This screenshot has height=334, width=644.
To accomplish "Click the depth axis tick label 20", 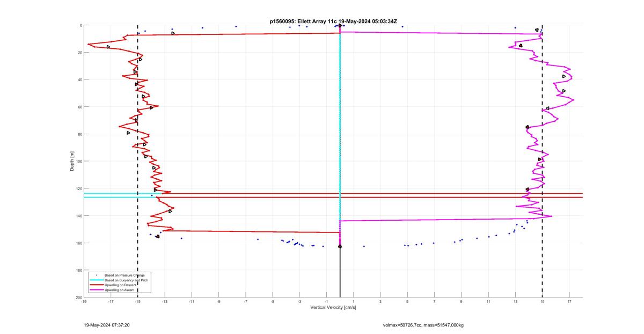I will point(79,53).
